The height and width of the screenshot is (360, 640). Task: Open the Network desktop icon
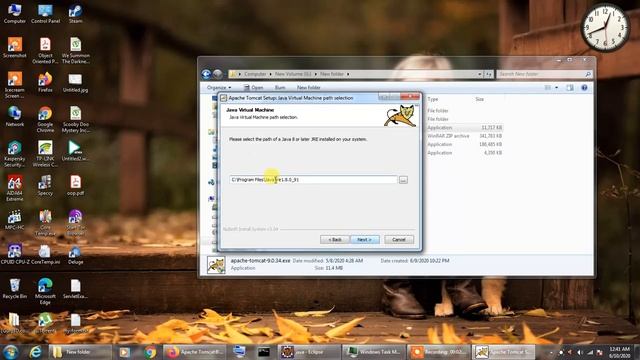pyautogui.click(x=15, y=116)
